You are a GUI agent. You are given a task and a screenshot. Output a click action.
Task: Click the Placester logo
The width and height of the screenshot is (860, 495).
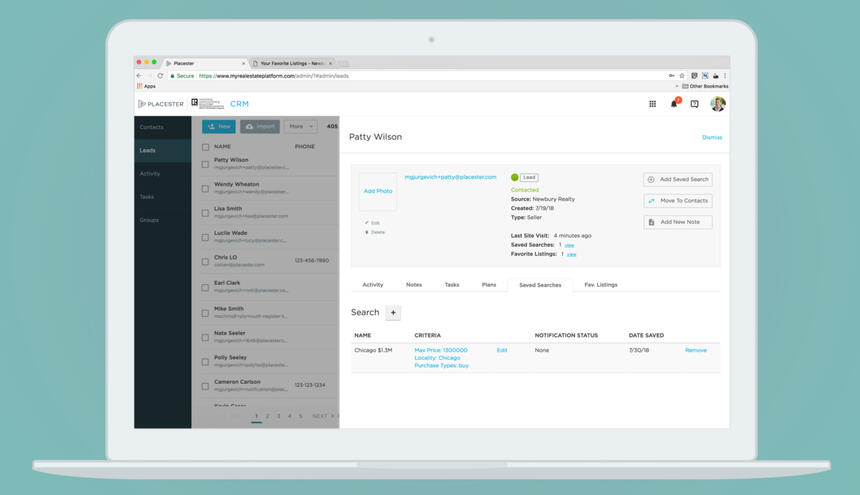pos(161,104)
